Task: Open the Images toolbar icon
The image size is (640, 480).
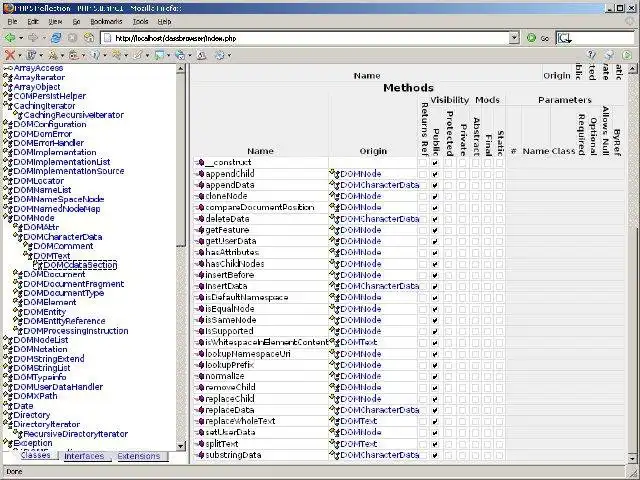Action: (x=74, y=55)
